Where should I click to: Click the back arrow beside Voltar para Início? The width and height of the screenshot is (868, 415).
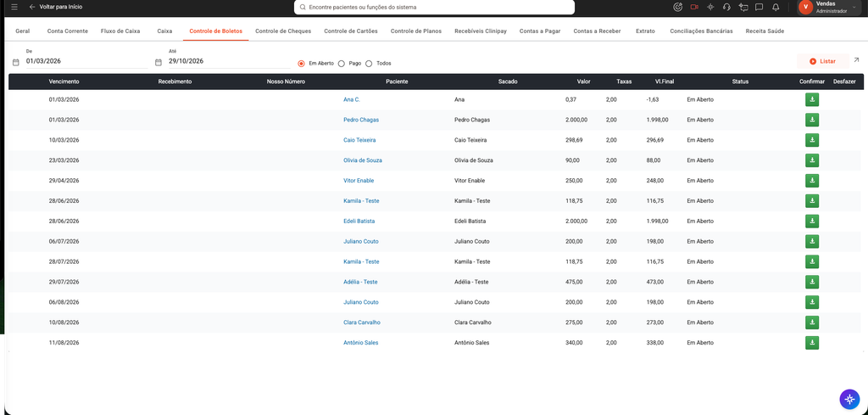(32, 7)
